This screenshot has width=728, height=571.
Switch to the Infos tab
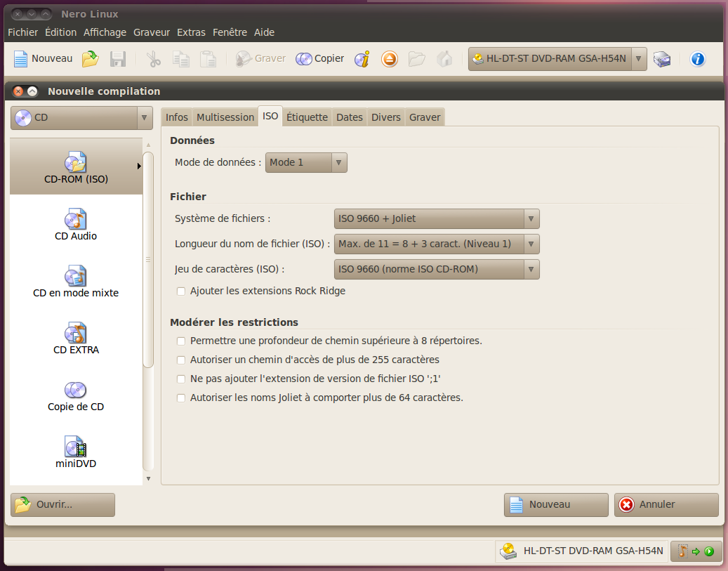click(x=177, y=117)
